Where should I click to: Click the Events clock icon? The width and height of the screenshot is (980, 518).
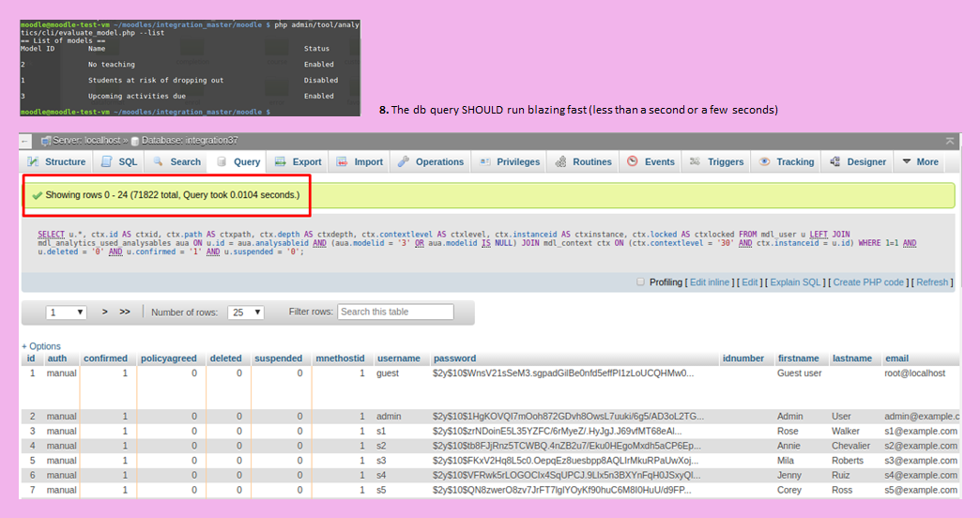tap(633, 161)
